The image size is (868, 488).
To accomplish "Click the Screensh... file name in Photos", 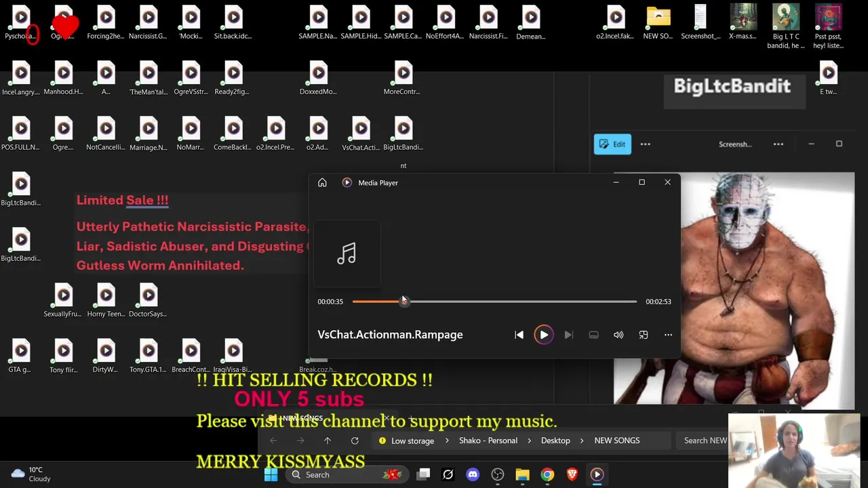I will (x=735, y=144).
